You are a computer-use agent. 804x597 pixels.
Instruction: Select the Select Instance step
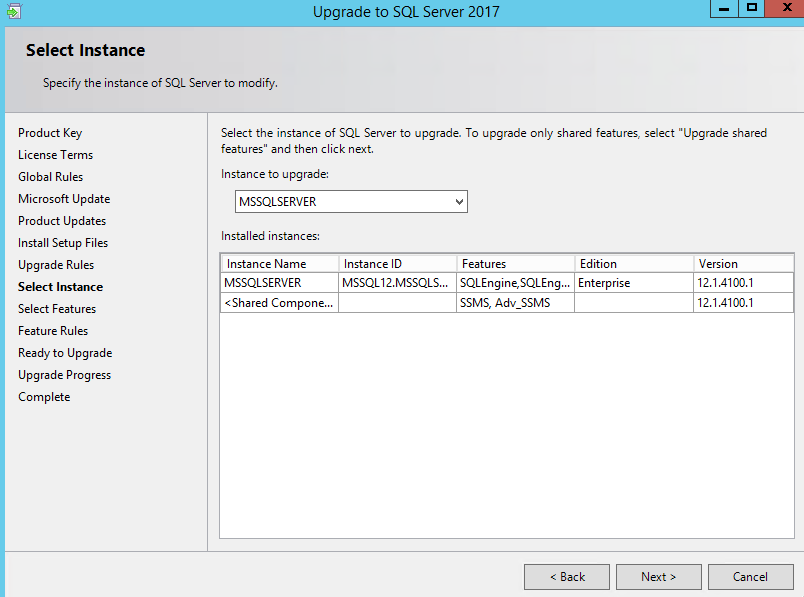click(x=61, y=287)
